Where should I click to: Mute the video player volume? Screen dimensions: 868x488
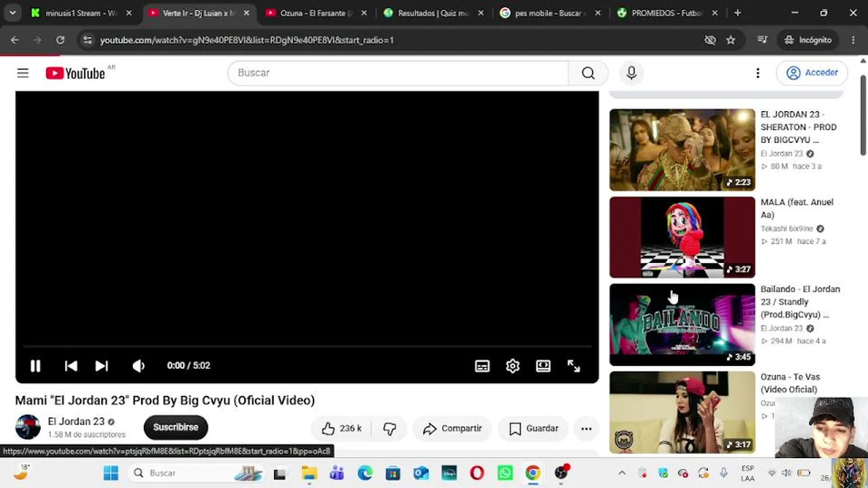pyautogui.click(x=138, y=366)
